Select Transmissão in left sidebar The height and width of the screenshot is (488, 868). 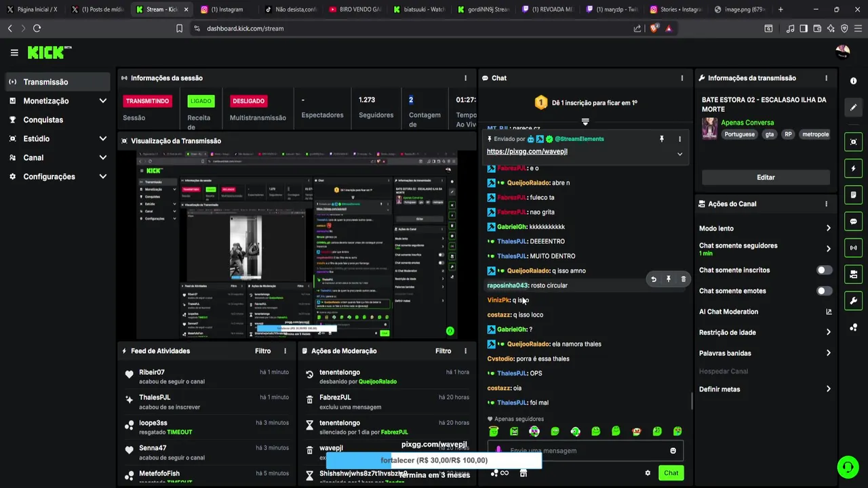(58, 82)
